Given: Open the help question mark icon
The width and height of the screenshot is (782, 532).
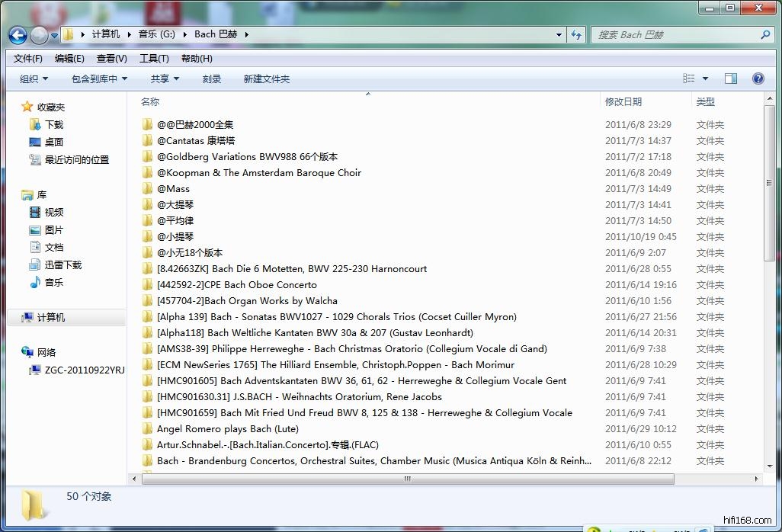Looking at the screenshot, I should click(758, 79).
